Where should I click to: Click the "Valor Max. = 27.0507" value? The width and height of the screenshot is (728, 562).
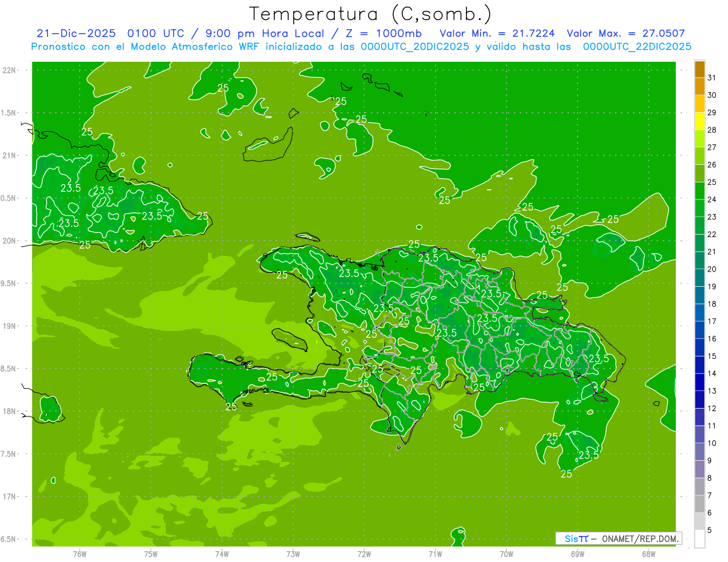coord(625,33)
